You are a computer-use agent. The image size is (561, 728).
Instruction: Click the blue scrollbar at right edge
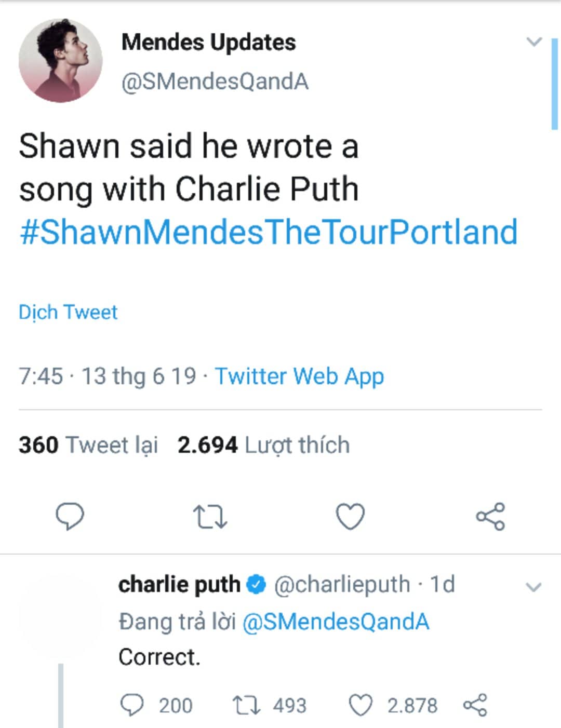(554, 83)
